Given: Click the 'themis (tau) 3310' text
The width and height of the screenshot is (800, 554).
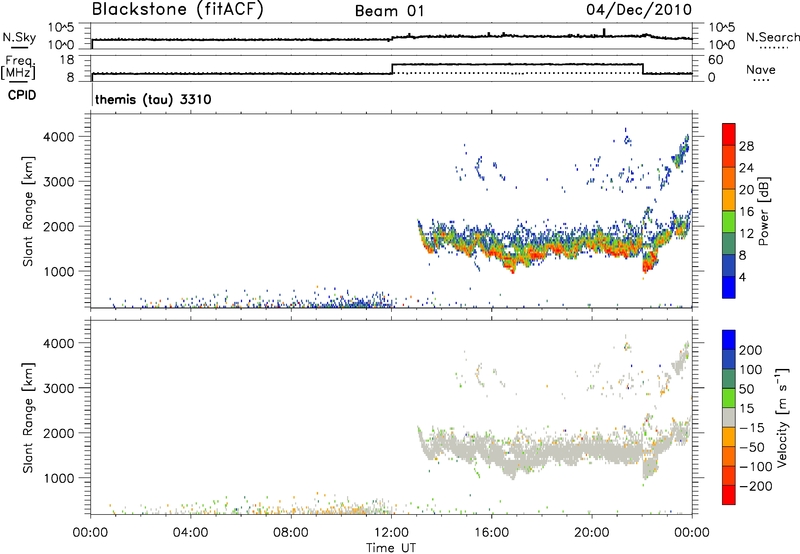Looking at the screenshot, I should point(153,99).
